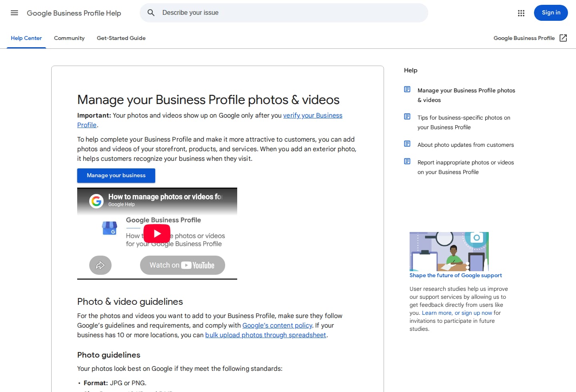Open the Get-Started Guide tab
Screen dimensions: 576x392
click(x=121, y=38)
